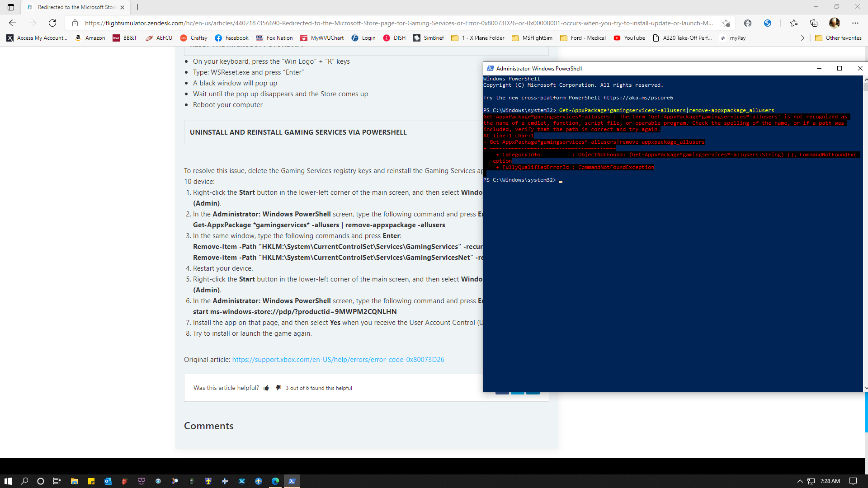Click the user profile picture icon
This screenshot has width=868, height=488.
[x=835, y=23]
